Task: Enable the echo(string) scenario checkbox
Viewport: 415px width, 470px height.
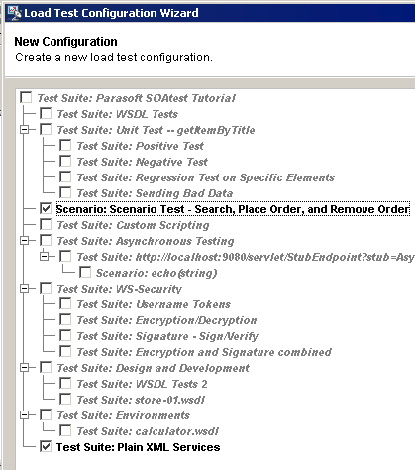Action: pos(85,272)
